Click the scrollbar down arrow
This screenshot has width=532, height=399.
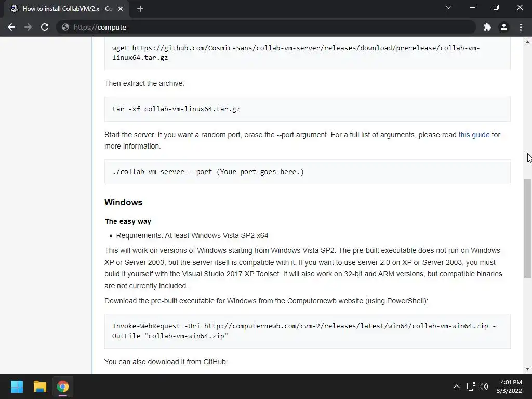click(527, 369)
